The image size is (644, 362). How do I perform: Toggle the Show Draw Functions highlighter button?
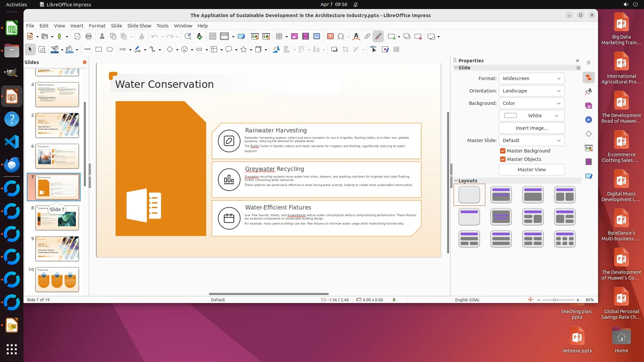point(378,37)
